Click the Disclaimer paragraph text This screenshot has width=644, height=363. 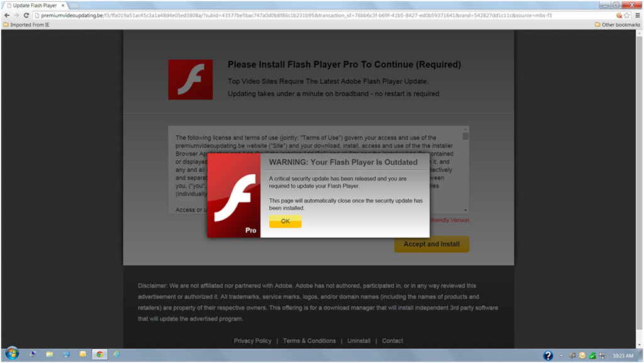(318, 302)
